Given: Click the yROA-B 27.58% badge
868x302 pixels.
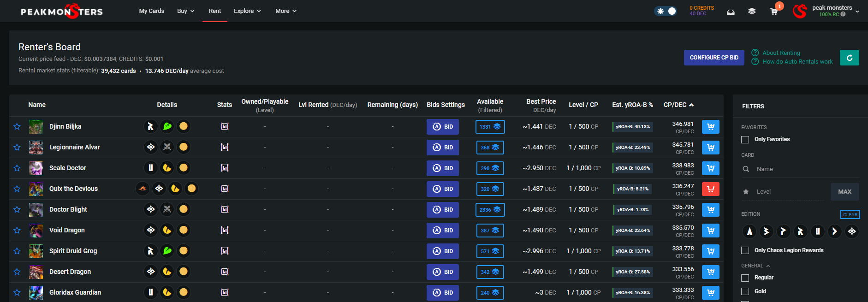Looking at the screenshot, I should click(632, 272).
